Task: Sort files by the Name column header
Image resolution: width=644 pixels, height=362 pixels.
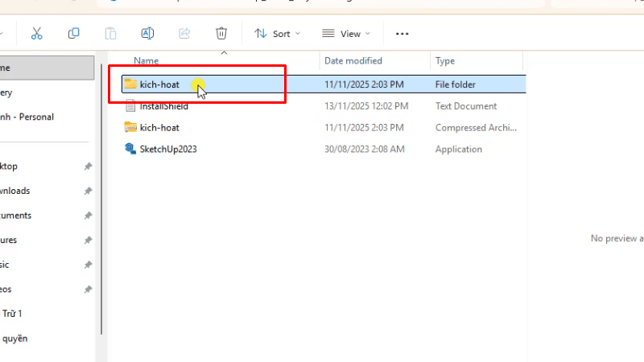Action: point(146,61)
